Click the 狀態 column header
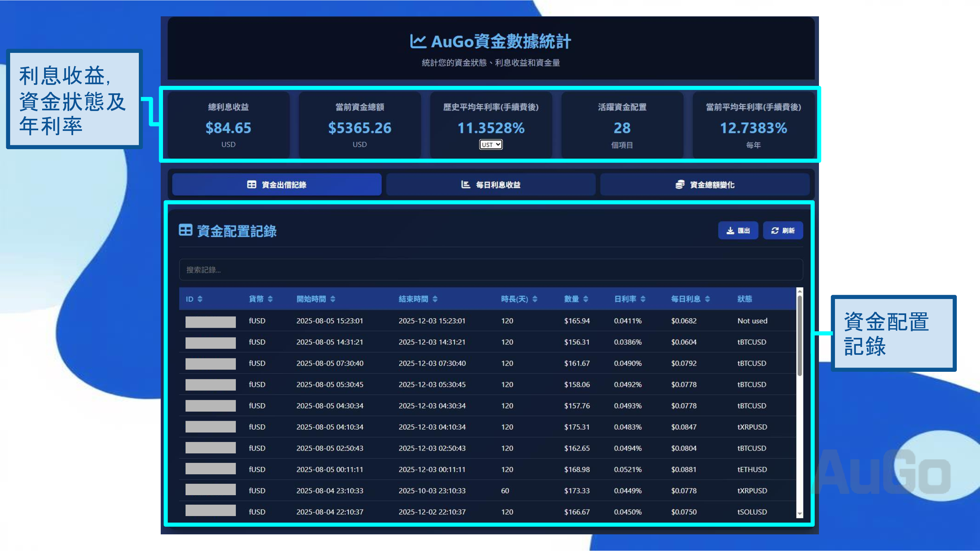This screenshot has width=980, height=551. pos(744,299)
